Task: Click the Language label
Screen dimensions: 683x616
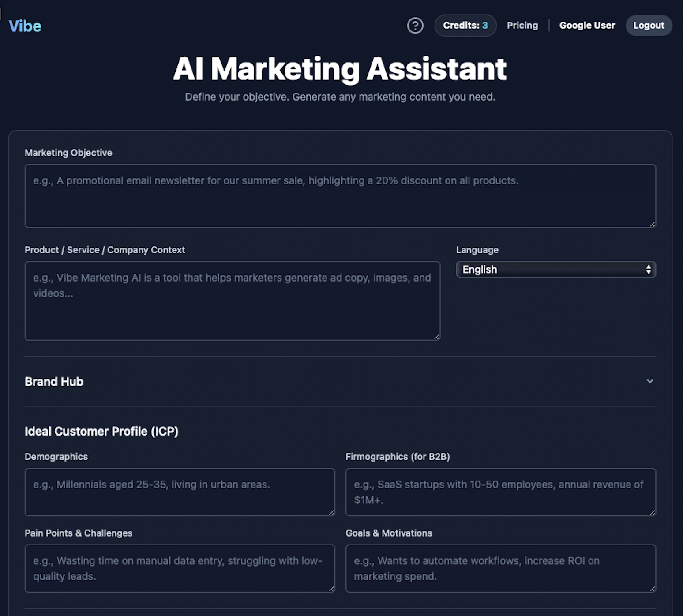Action: [477, 250]
